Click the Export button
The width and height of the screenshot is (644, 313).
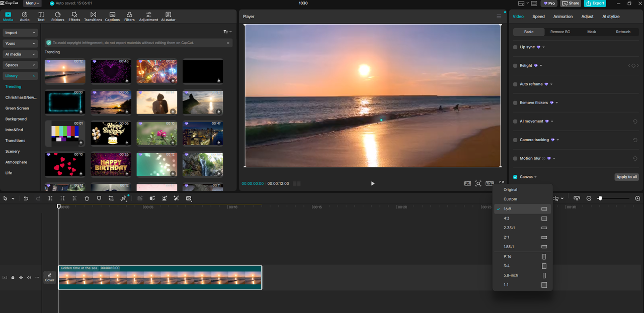595,3
